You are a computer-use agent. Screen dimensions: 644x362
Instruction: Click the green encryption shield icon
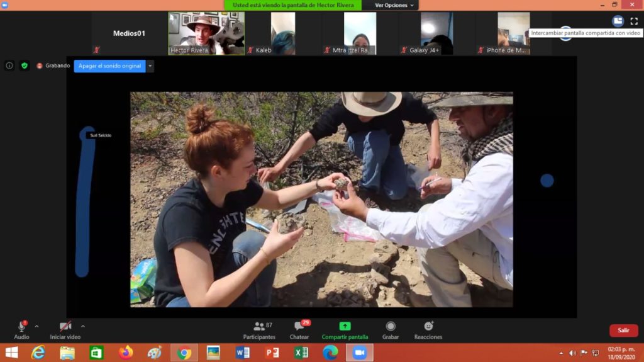click(25, 66)
